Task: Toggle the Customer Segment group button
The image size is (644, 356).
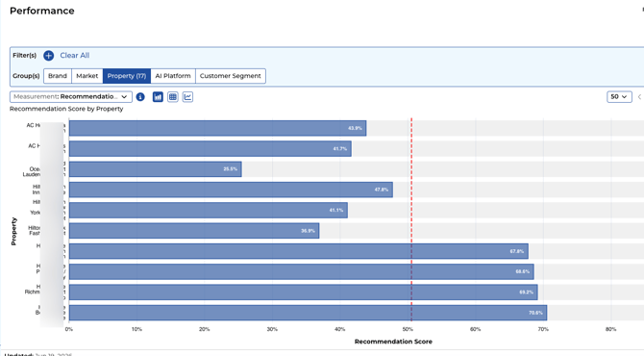Action: coord(231,76)
